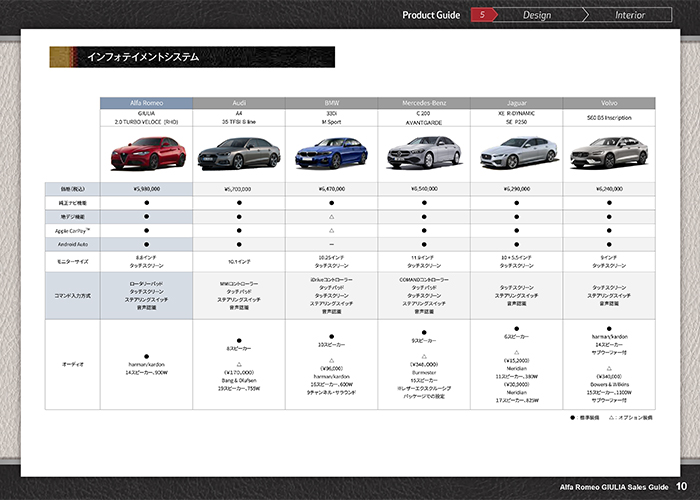Click the オーディオ row label
700x500 pixels.
(x=72, y=364)
